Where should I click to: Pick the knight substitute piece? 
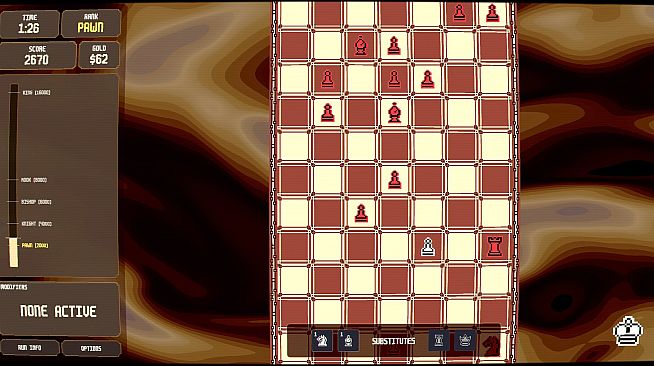click(322, 341)
